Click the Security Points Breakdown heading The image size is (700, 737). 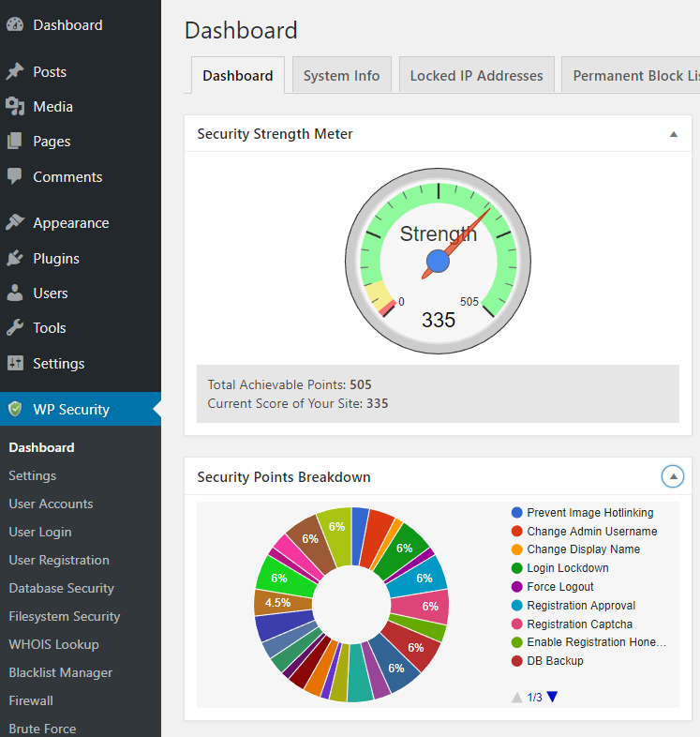click(284, 477)
